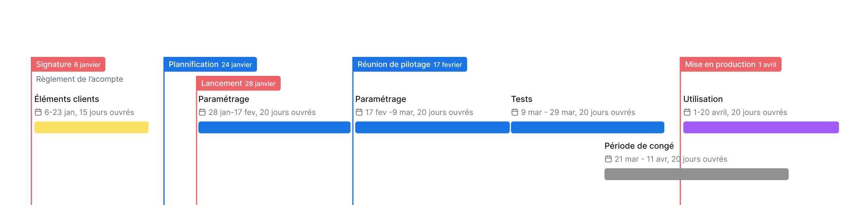
Task: Click the blue Paramétrage bar starting 28 jan
Action: click(274, 127)
